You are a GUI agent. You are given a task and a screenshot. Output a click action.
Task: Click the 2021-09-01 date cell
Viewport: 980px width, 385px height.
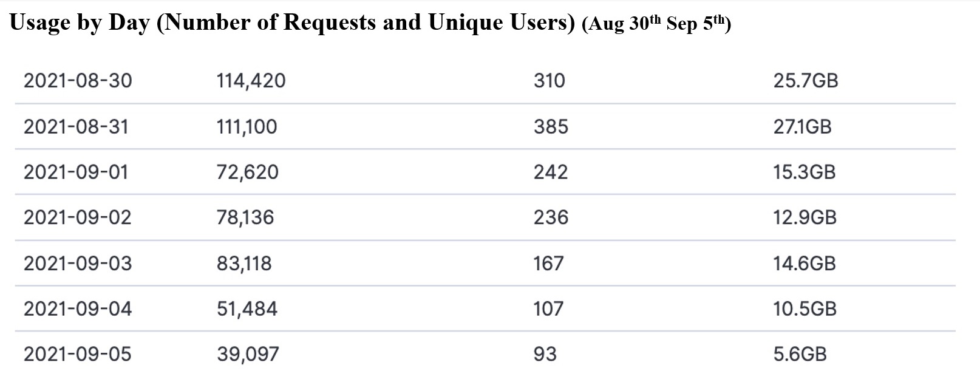click(76, 172)
